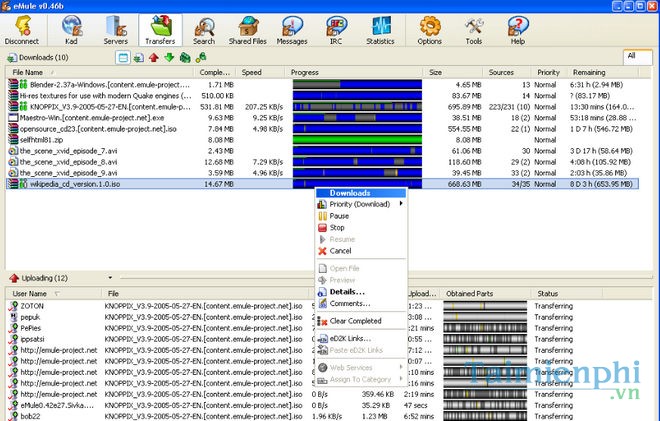Sort uploads by User Name column
The image size is (660, 421).
(53, 293)
